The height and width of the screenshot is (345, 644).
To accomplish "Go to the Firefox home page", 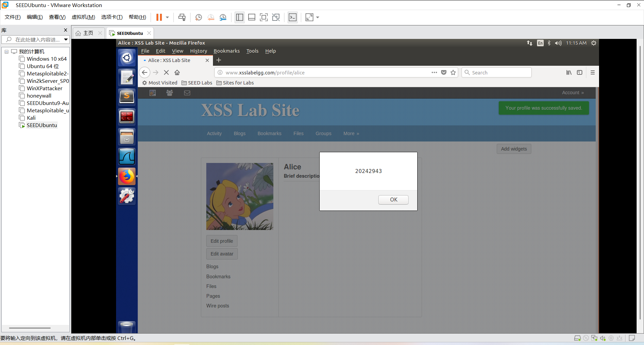I will 177,72.
